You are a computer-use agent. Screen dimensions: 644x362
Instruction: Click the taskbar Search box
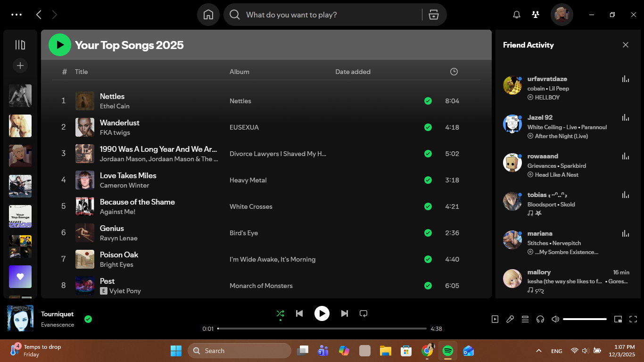(x=239, y=351)
